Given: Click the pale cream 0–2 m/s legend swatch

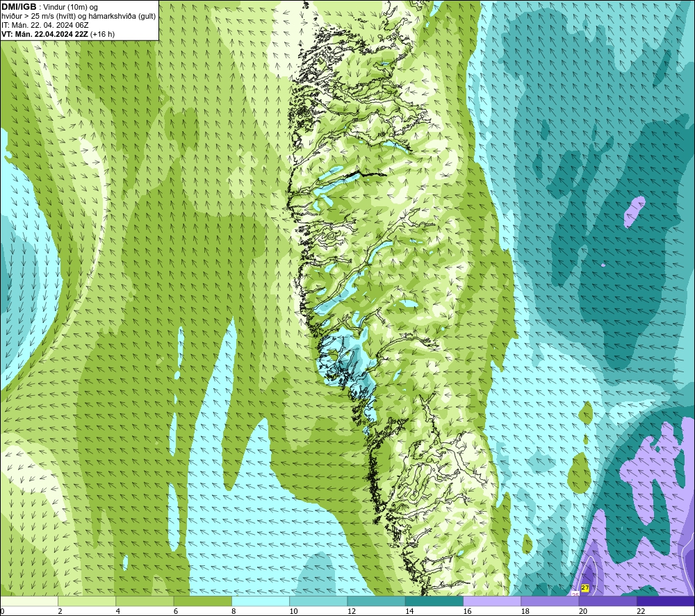Looking at the screenshot, I should click(x=29, y=601).
